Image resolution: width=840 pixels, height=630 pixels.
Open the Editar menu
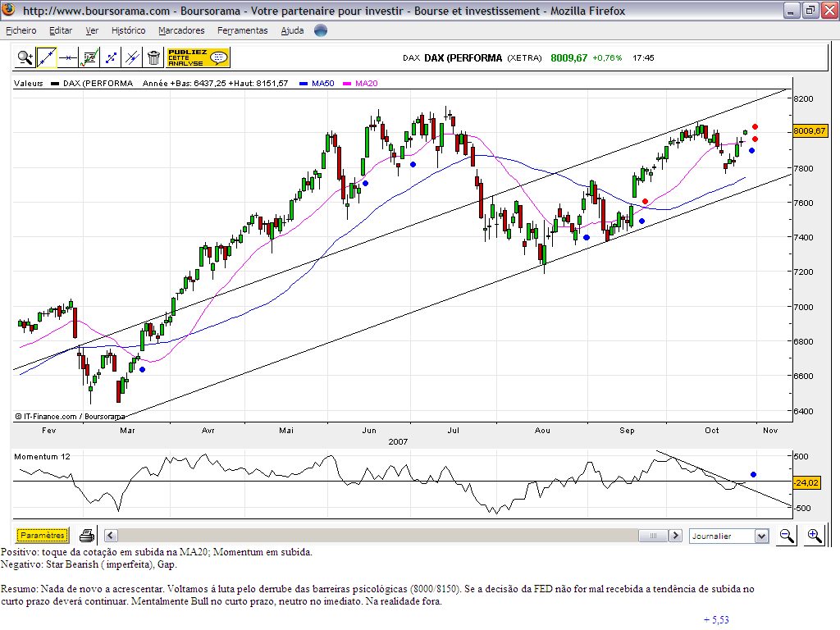coord(61,30)
